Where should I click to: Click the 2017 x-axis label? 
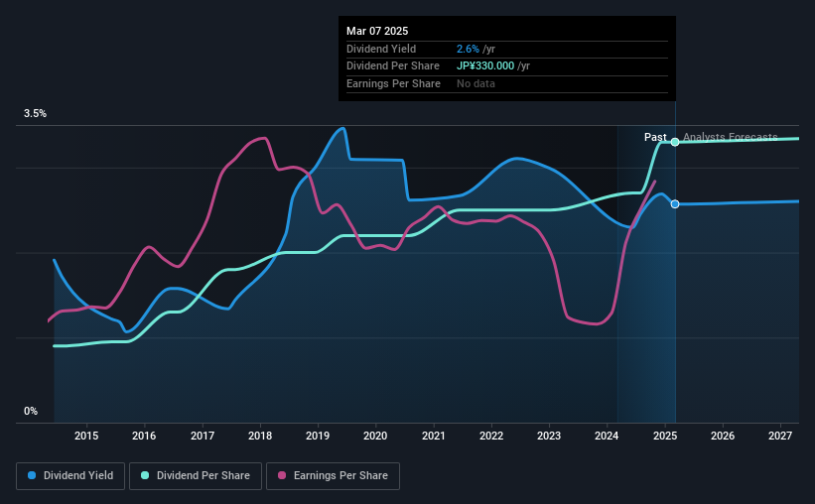[203, 436]
